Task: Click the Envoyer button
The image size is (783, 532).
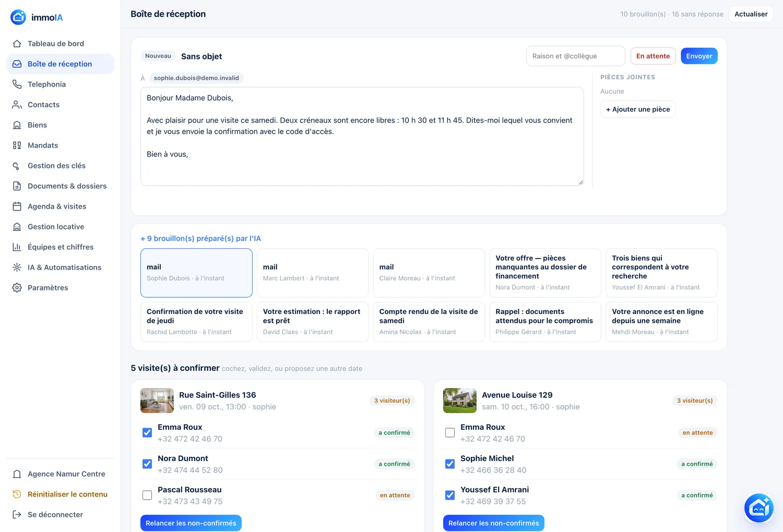Action: (x=699, y=56)
